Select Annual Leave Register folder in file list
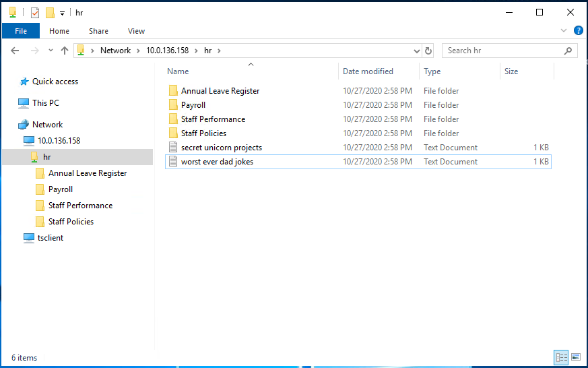Image resolution: width=588 pixels, height=368 pixels. pos(220,91)
